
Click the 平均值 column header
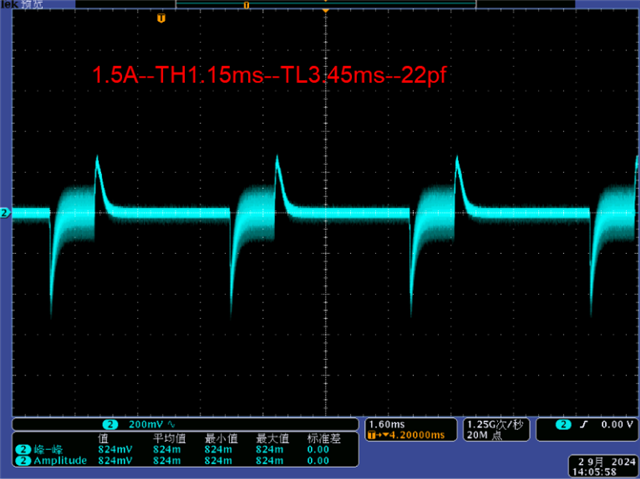(x=169, y=439)
